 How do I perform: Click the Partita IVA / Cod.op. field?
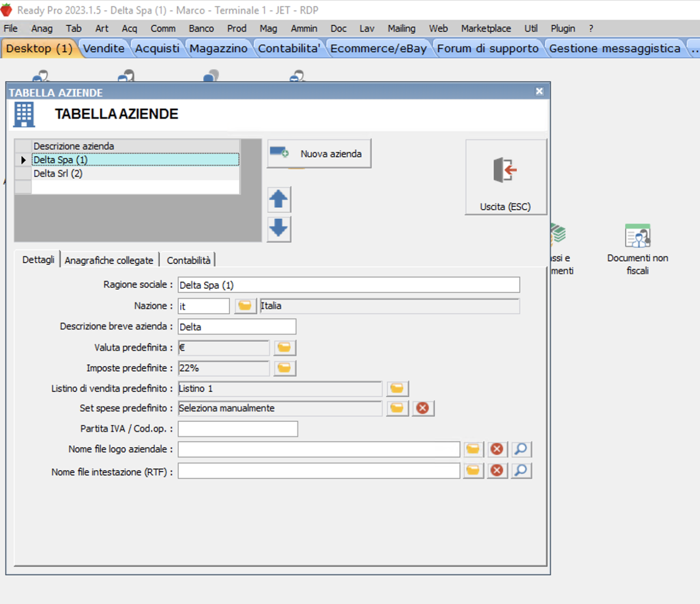point(238,429)
